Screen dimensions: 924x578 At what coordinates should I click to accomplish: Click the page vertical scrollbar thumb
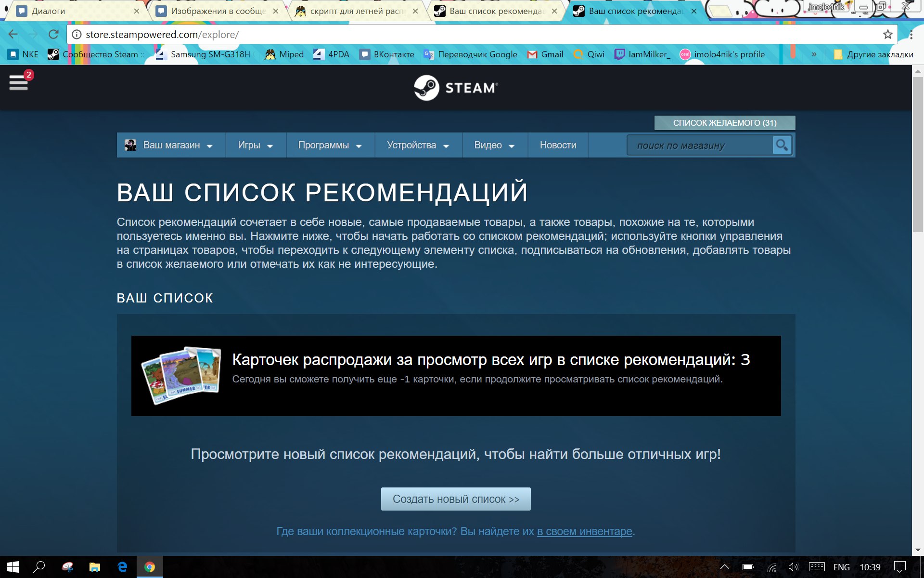click(x=918, y=154)
